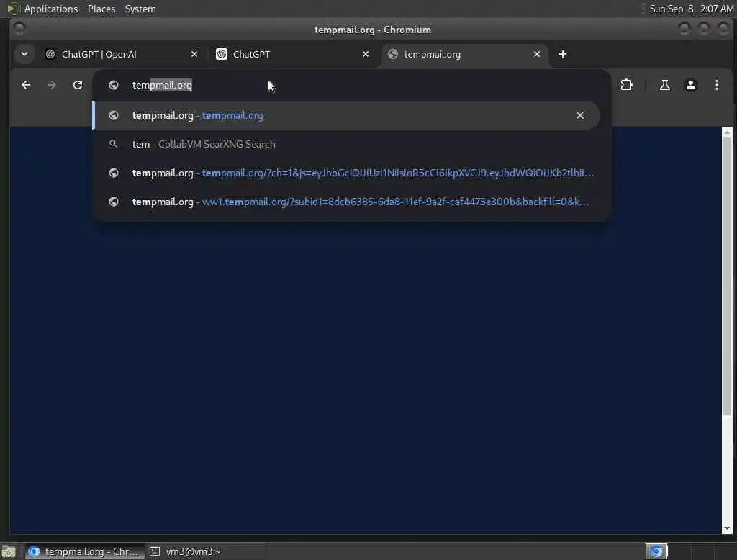737x560 pixels.
Task: Close the ChatGPT tab
Action: (365, 54)
